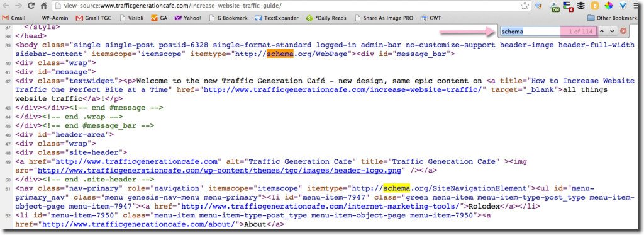This screenshot has height=235, width=644.
Task: Open the TextExpander bookmark
Action: click(x=276, y=18)
